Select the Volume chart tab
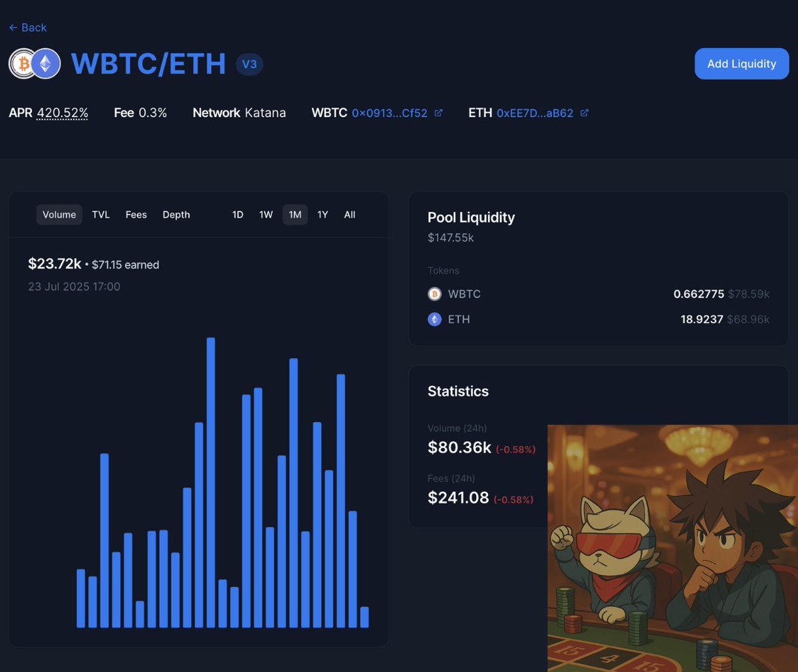The height and width of the screenshot is (672, 798). (59, 215)
